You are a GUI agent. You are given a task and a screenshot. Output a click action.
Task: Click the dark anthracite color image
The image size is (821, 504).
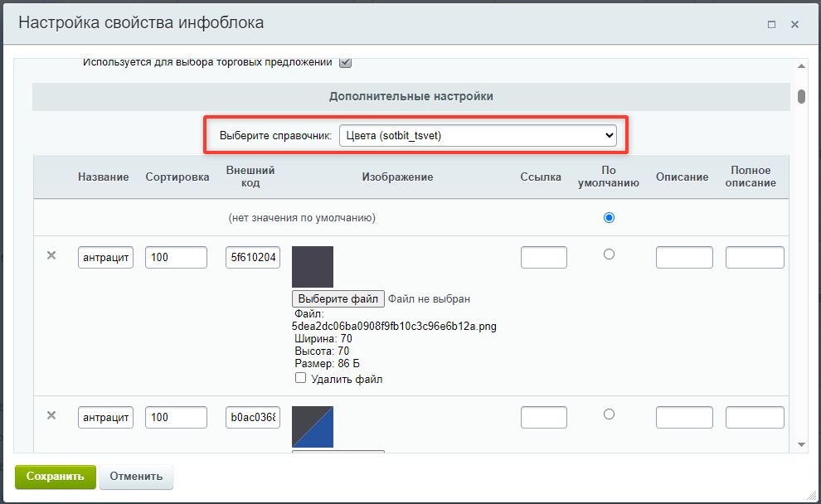pos(313,267)
